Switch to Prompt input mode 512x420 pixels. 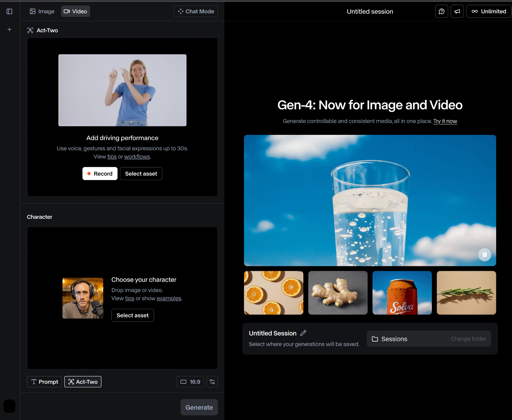point(44,382)
